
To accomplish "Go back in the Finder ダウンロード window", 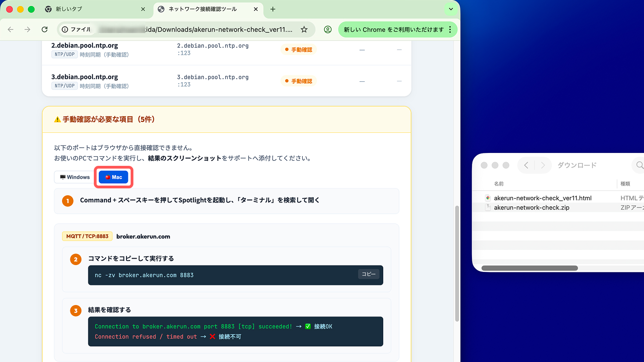I will (x=526, y=165).
